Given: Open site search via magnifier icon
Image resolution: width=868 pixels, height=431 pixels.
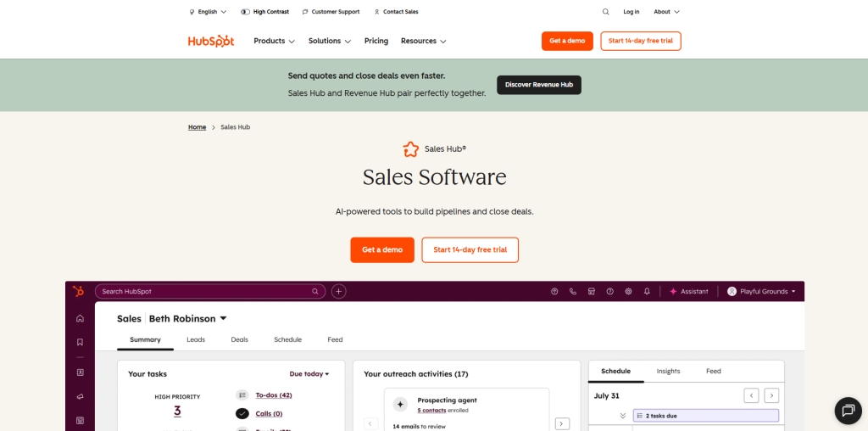Looking at the screenshot, I should click(x=605, y=12).
